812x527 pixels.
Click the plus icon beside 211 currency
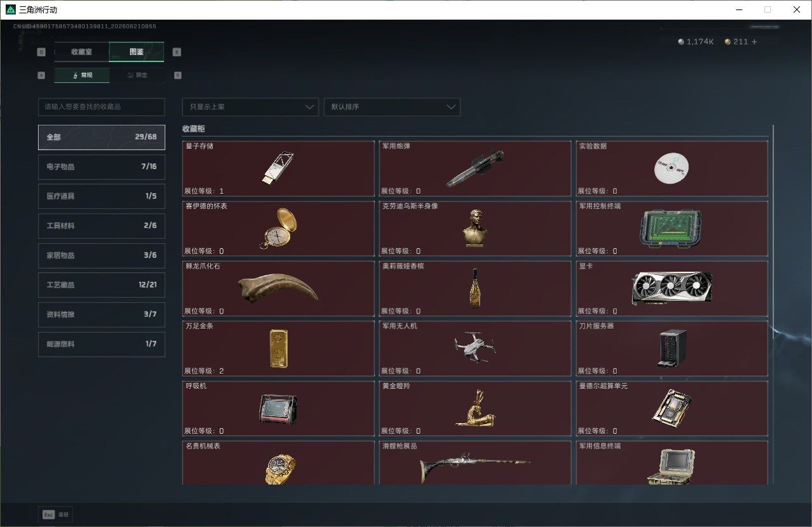[754, 42]
